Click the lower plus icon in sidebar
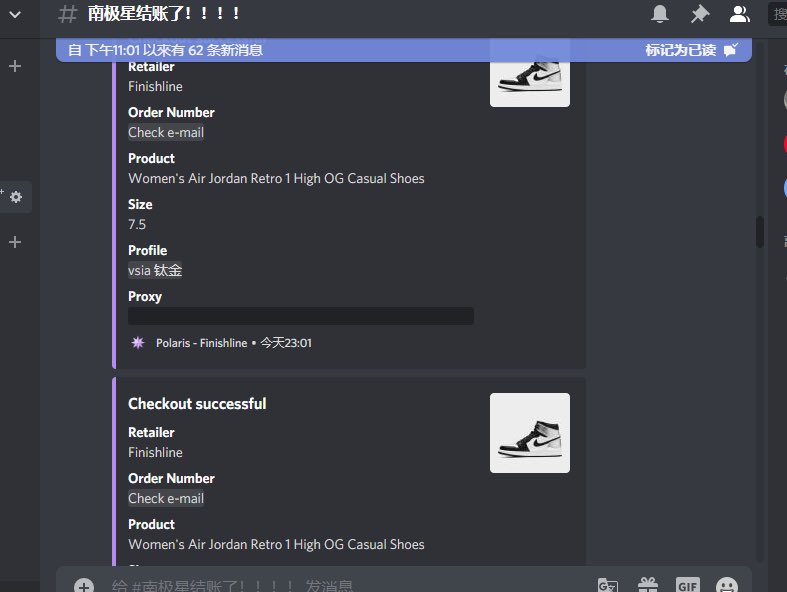The height and width of the screenshot is (592, 787). point(15,242)
